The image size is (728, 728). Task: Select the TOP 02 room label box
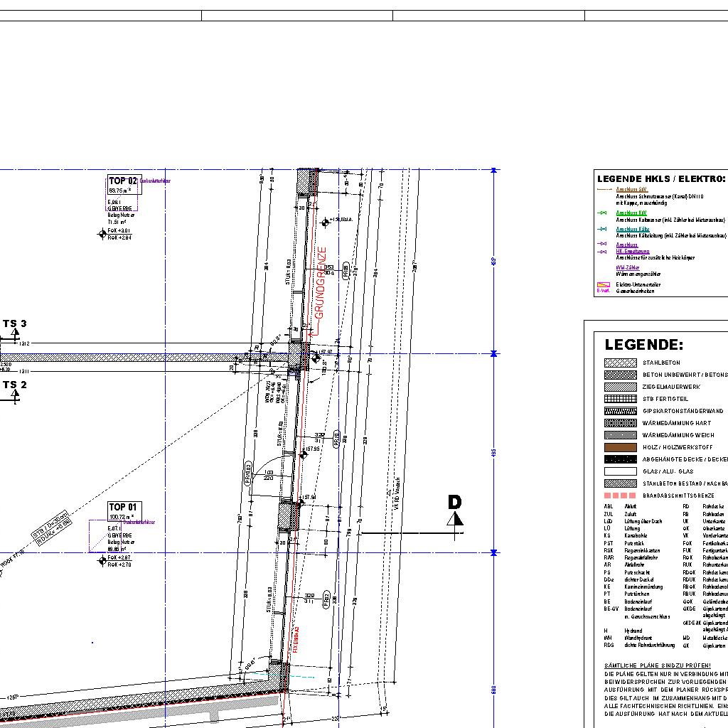pos(122,185)
